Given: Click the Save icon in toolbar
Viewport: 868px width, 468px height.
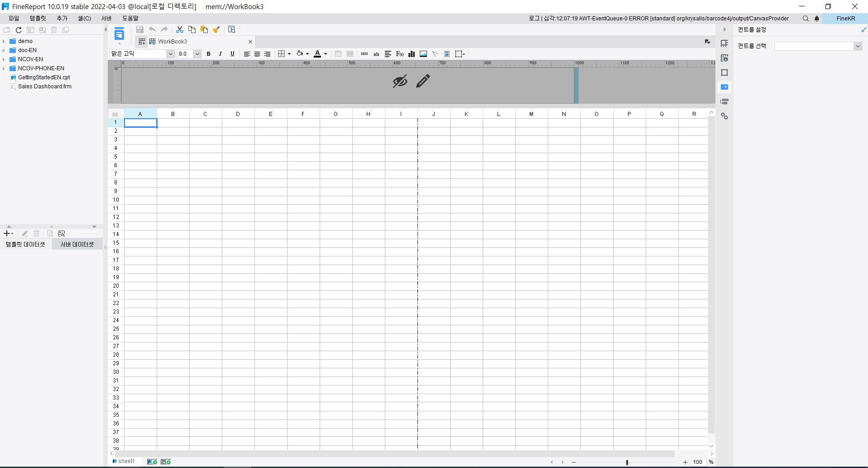Looking at the screenshot, I should [140, 29].
